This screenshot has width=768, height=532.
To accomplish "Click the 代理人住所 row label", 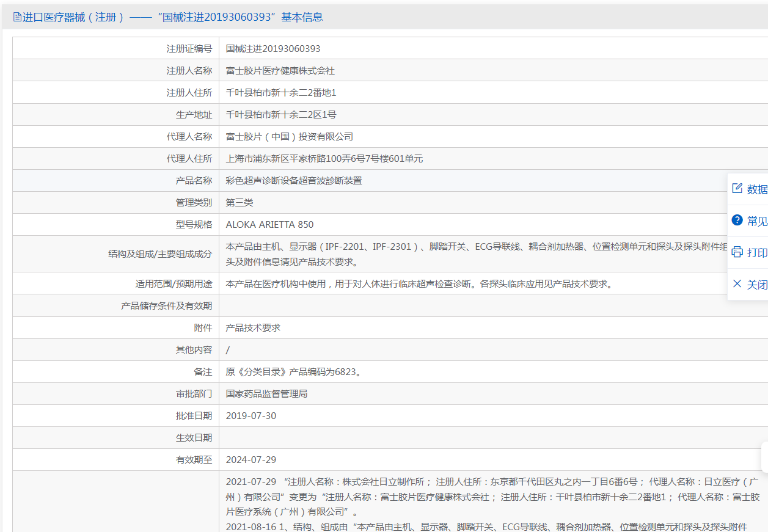I will (189, 159).
